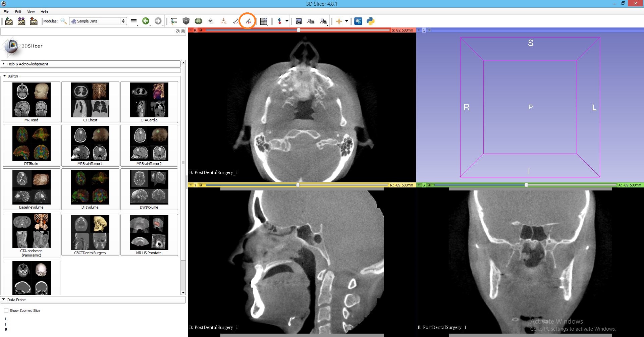Close the module panel with X icon
644x337 pixels.
pyautogui.click(x=183, y=31)
